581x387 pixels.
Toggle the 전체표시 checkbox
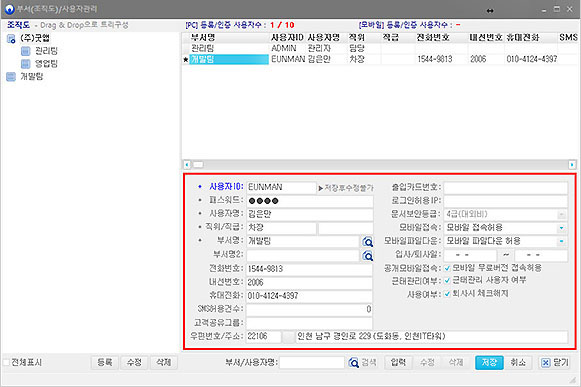(x=6, y=362)
